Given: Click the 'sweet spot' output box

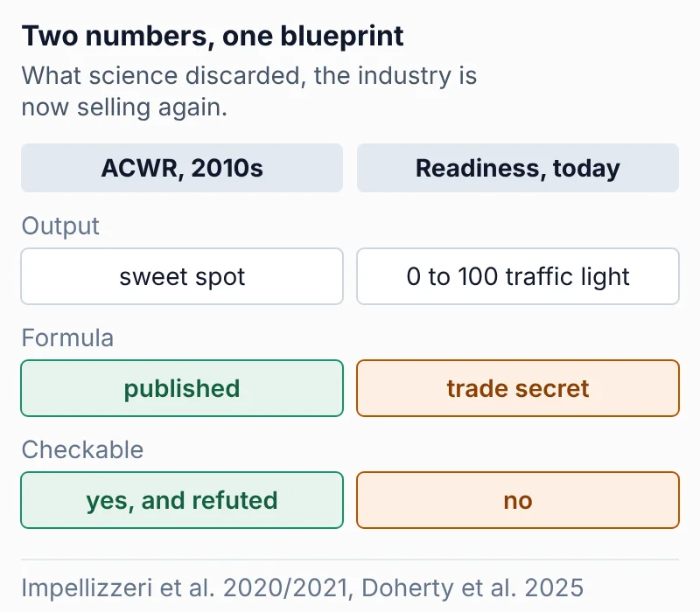Looking at the screenshot, I should pyautogui.click(x=182, y=276).
